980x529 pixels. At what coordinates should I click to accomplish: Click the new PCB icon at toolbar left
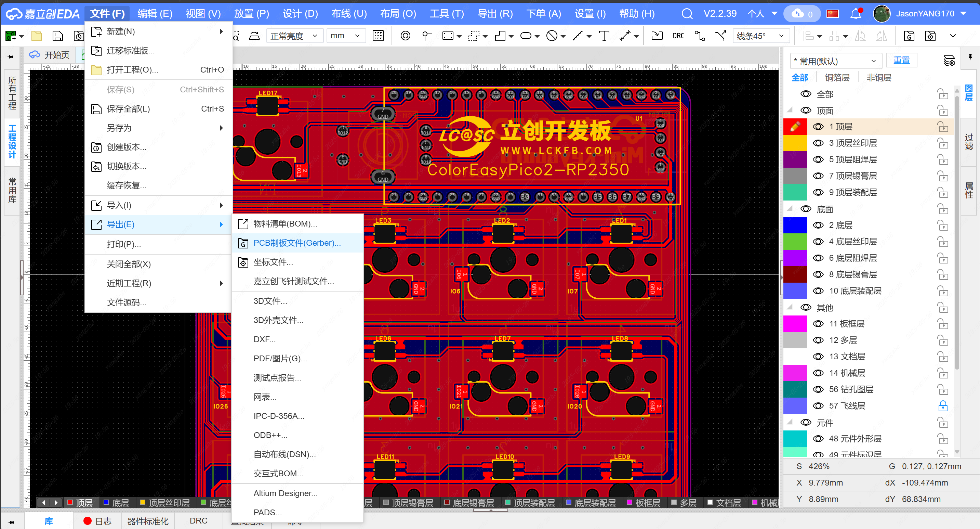pos(11,36)
